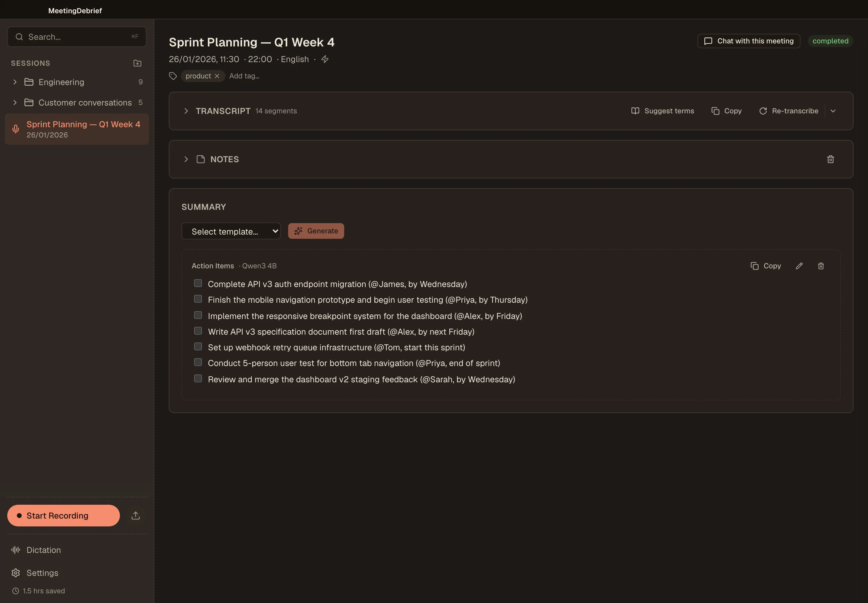
Task: Click the 1.5 hrs saved indicator
Action: (38, 591)
